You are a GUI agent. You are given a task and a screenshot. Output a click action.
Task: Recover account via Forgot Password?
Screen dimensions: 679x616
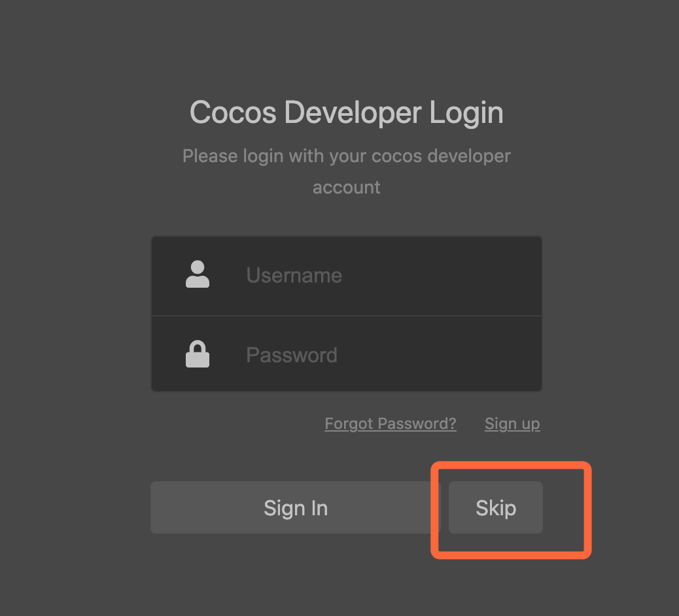tap(391, 424)
